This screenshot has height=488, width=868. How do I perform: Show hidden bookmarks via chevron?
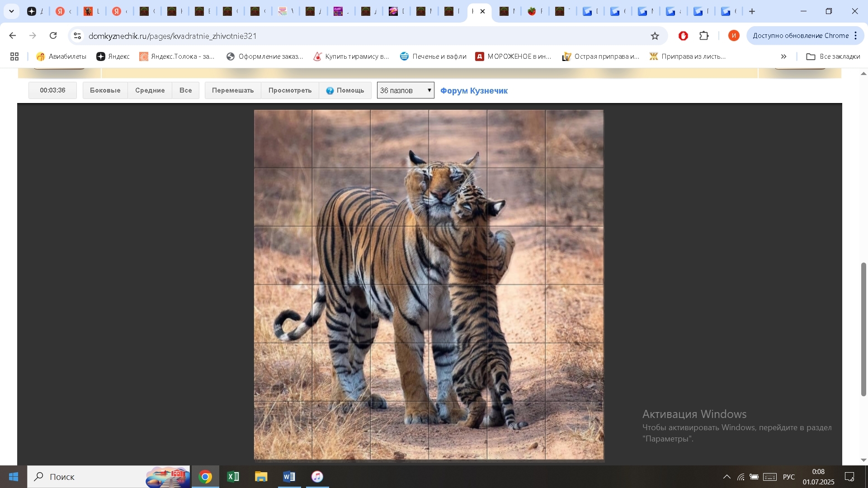click(x=783, y=56)
